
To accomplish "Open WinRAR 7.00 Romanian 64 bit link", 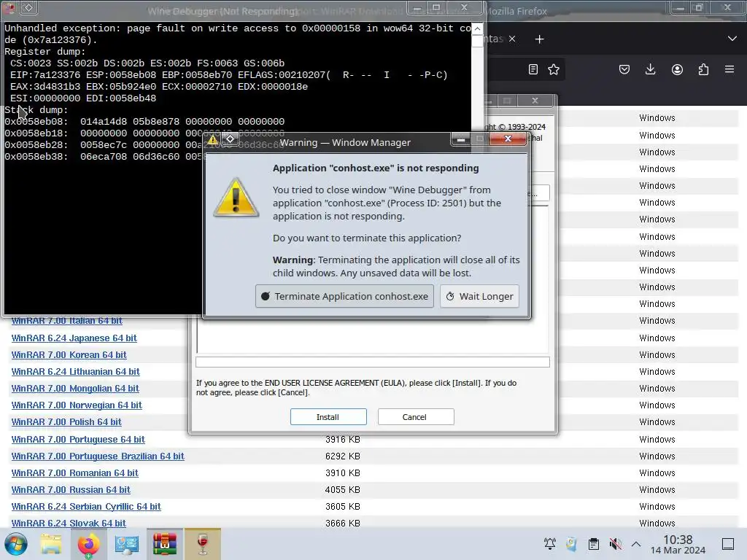I will coord(75,472).
